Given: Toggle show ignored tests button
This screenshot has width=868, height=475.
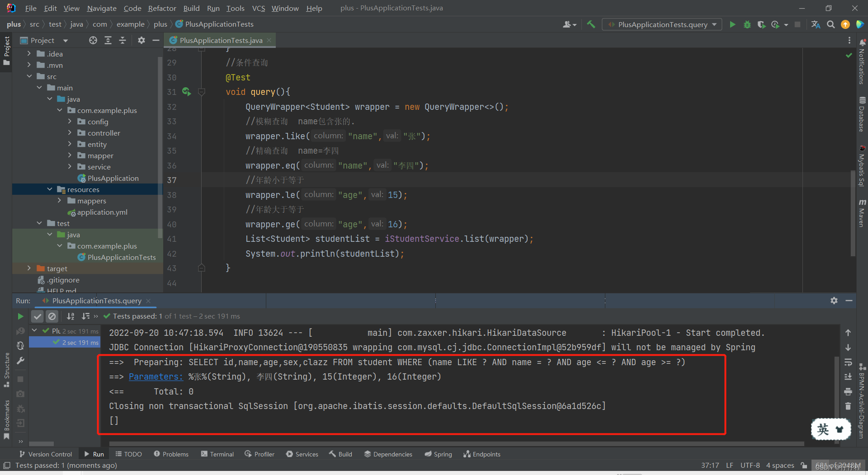Looking at the screenshot, I should pos(52,316).
